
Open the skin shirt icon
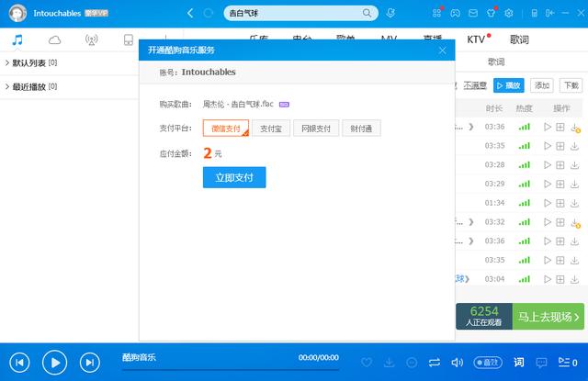click(x=491, y=14)
